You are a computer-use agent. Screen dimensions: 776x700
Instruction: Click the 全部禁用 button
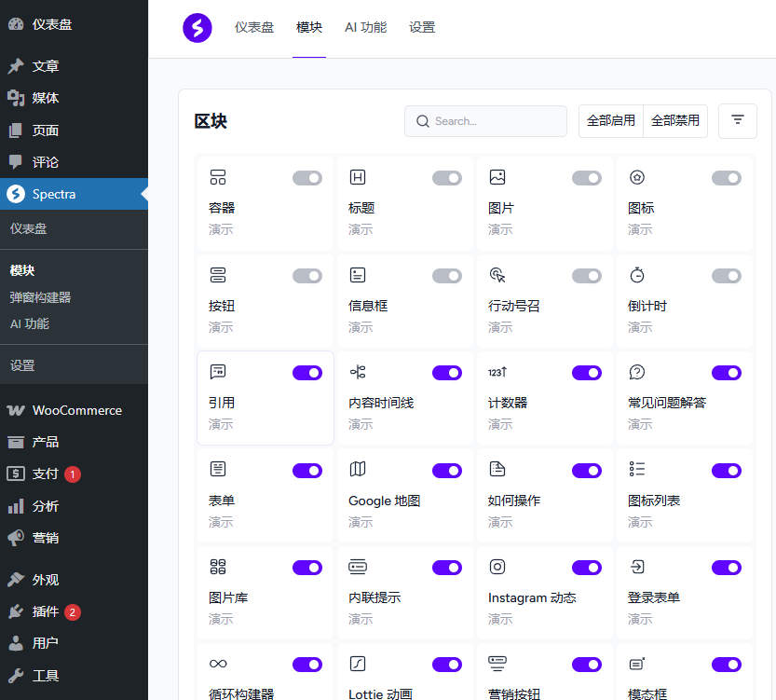[675, 121]
